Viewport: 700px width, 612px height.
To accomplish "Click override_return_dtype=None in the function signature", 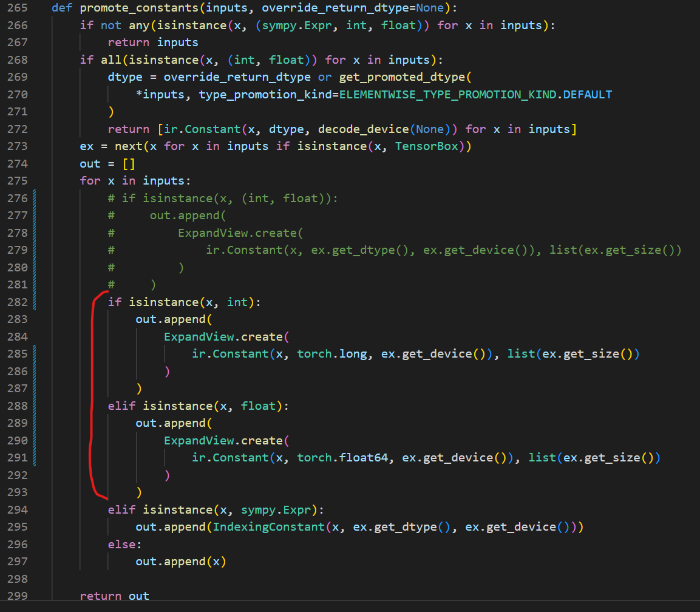I will pos(353,8).
